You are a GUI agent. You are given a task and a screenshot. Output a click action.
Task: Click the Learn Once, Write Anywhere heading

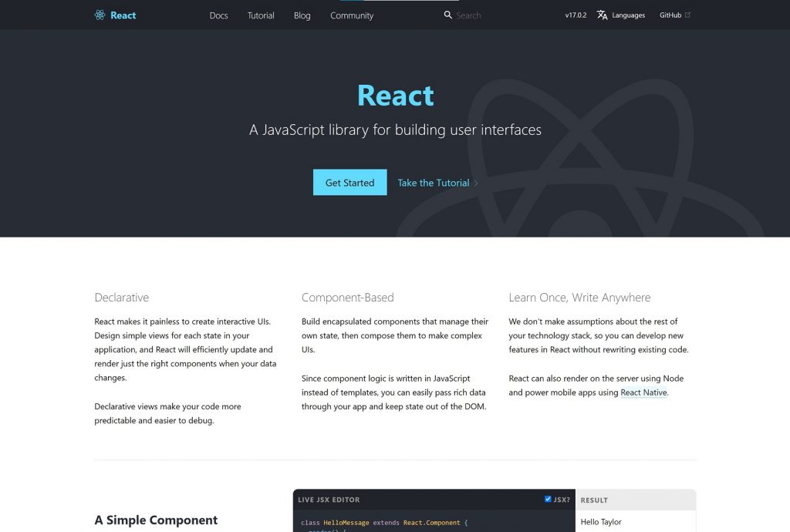pyautogui.click(x=579, y=298)
